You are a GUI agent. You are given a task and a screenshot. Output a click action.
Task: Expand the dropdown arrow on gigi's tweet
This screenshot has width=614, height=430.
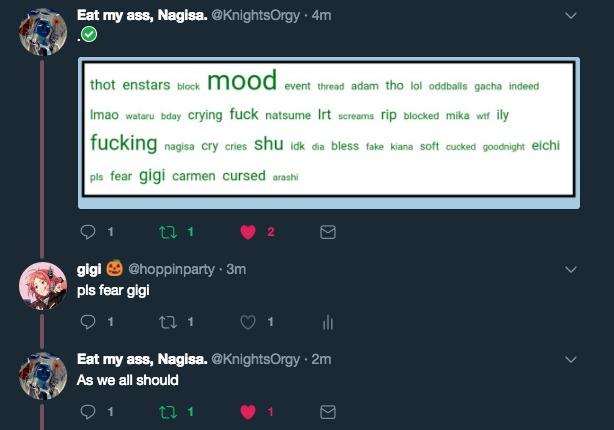click(571, 269)
